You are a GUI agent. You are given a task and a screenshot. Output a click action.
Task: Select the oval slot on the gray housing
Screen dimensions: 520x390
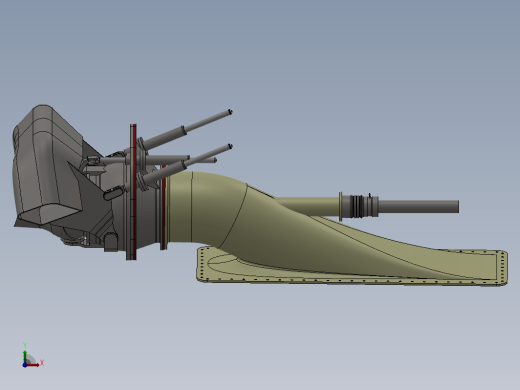pos(113,193)
